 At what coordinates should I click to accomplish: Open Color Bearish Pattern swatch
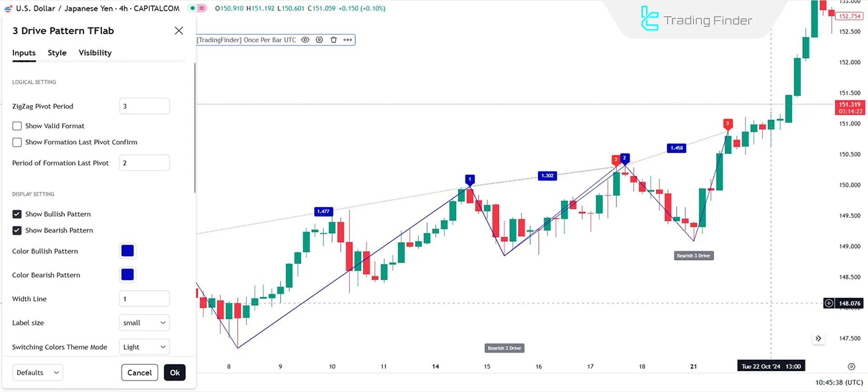tap(127, 275)
